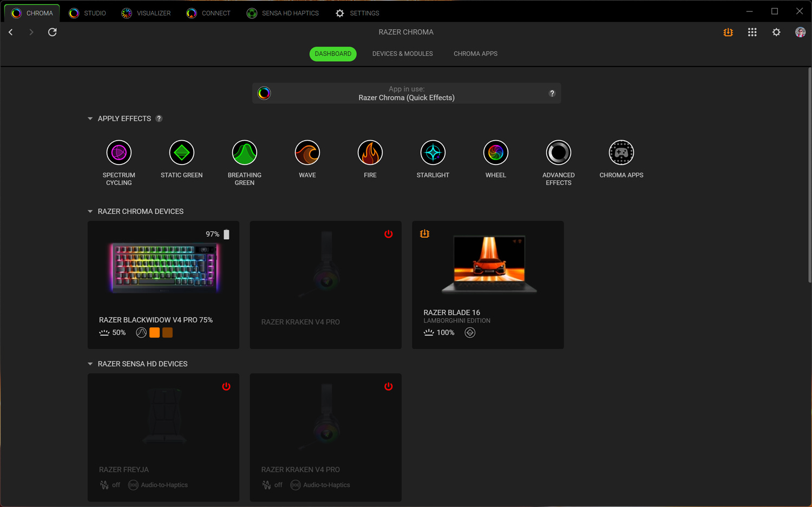Click Audio-to-Haptics icon on Razer Freyja card
Screen dimensions: 812x507
click(x=133, y=485)
